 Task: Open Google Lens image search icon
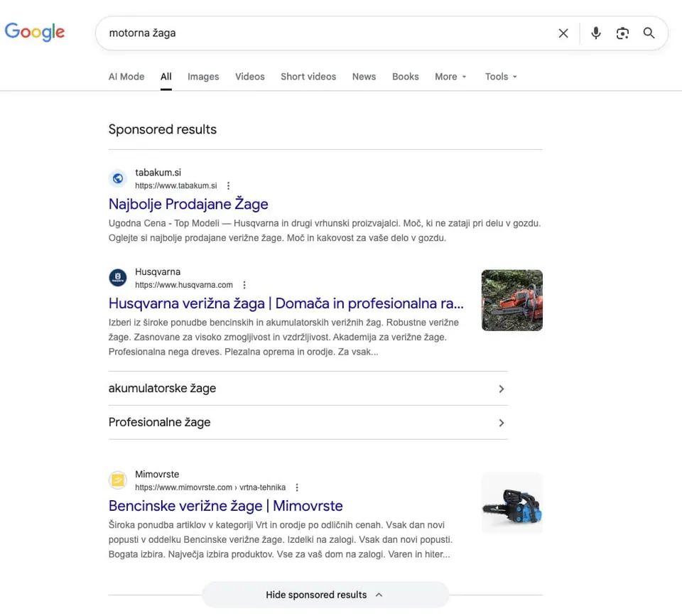622,33
